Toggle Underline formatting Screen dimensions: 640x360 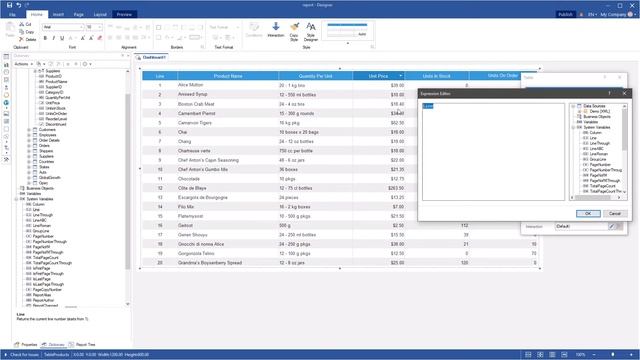click(62, 38)
